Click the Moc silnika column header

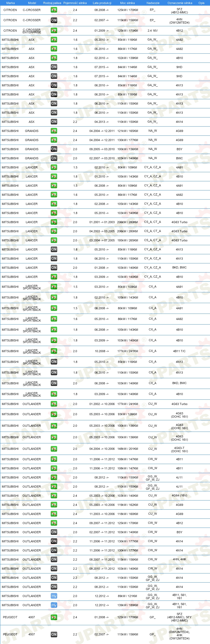click(x=128, y=3)
